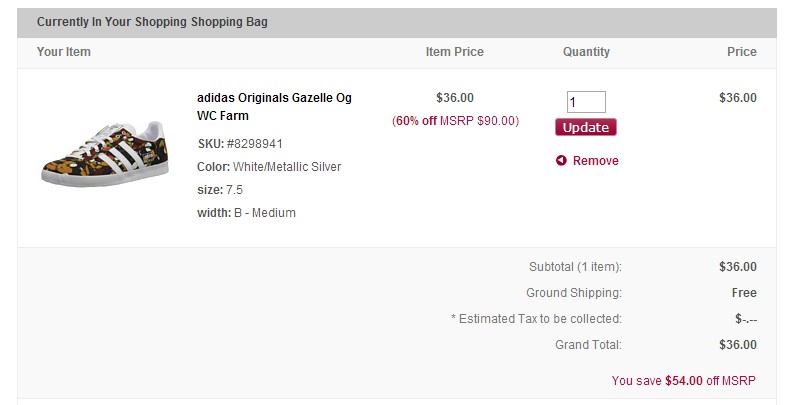The width and height of the screenshot is (789, 405).
Task: Click the Price column header
Action: (x=742, y=52)
